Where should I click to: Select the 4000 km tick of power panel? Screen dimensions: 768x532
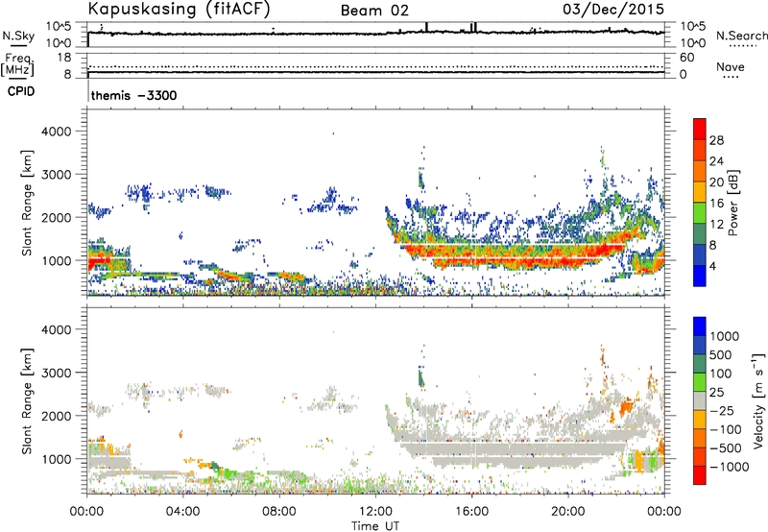point(56,132)
